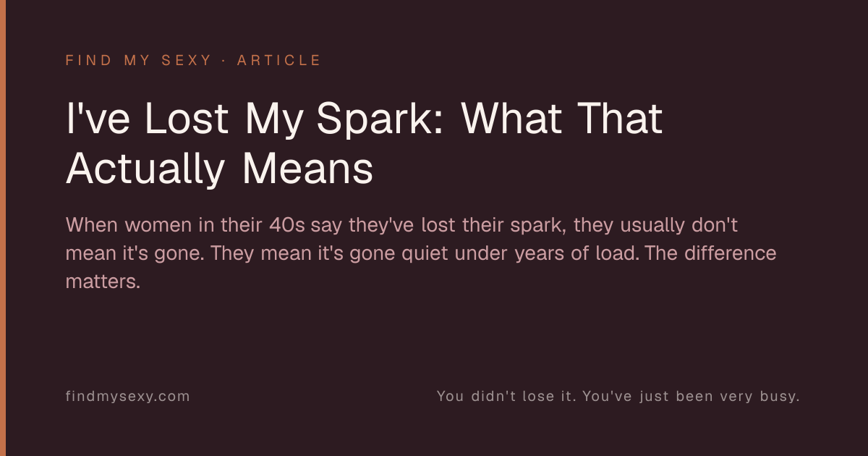Click the word 'matters.' in the summary
The image size is (868, 456).
[x=103, y=282]
